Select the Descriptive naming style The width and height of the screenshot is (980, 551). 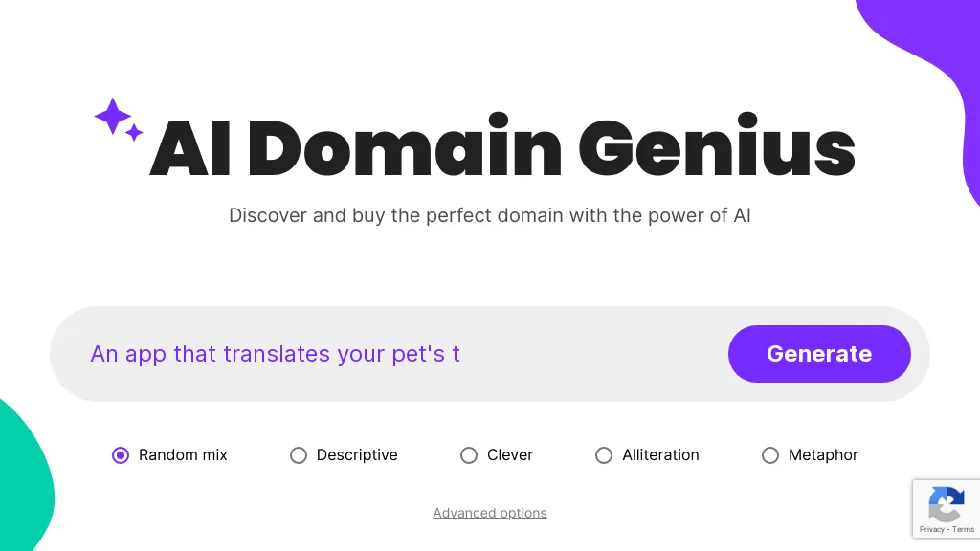[x=299, y=455]
